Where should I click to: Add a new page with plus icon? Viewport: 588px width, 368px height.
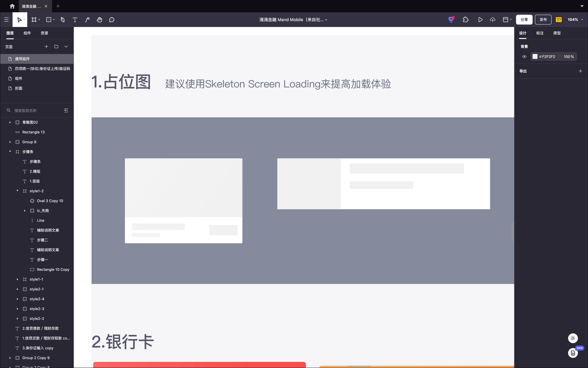click(46, 46)
